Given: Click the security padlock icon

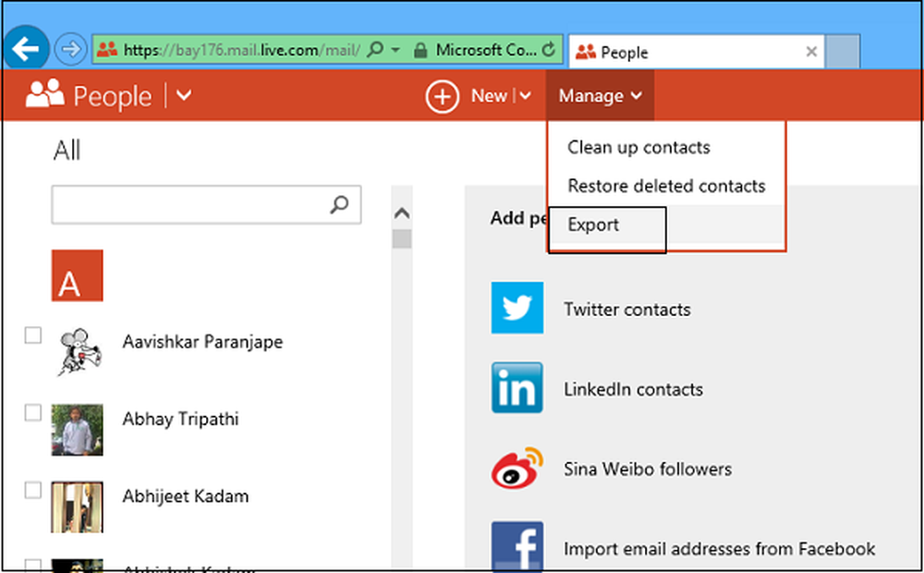Looking at the screenshot, I should (420, 50).
